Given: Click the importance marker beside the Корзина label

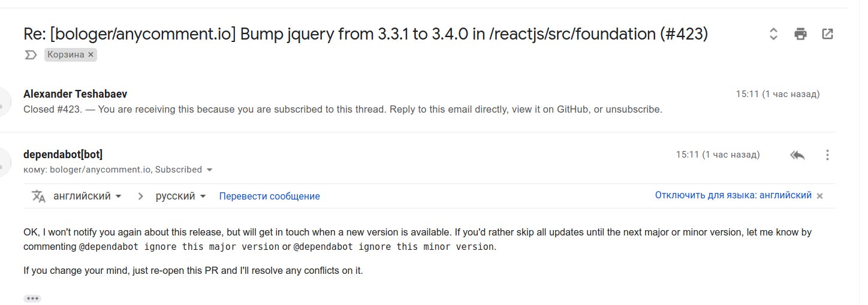Looking at the screenshot, I should 30,55.
